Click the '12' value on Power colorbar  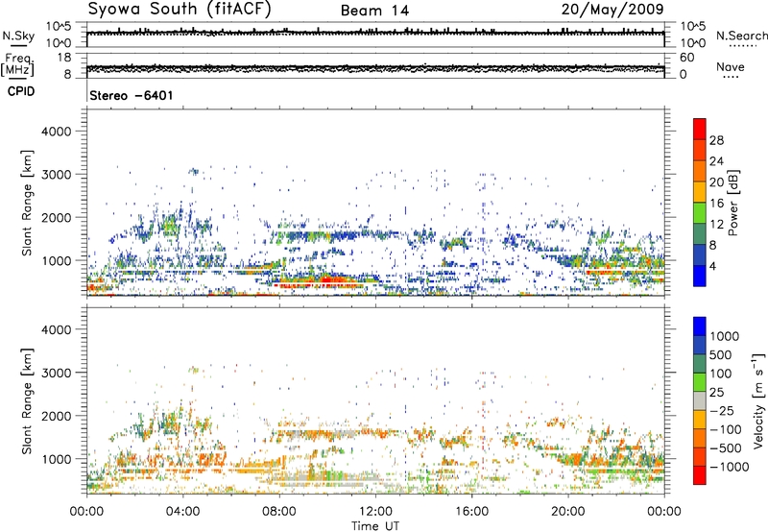(716, 225)
